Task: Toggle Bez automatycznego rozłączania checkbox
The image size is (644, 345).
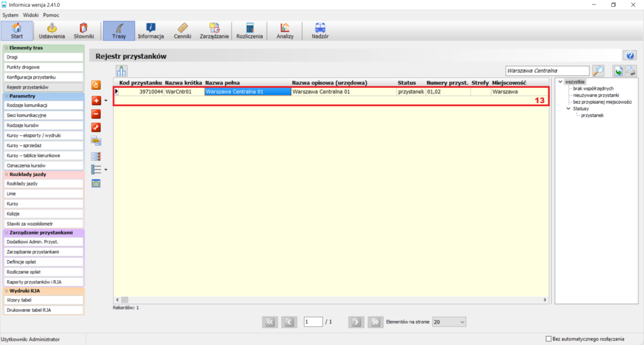Action: pyautogui.click(x=548, y=339)
